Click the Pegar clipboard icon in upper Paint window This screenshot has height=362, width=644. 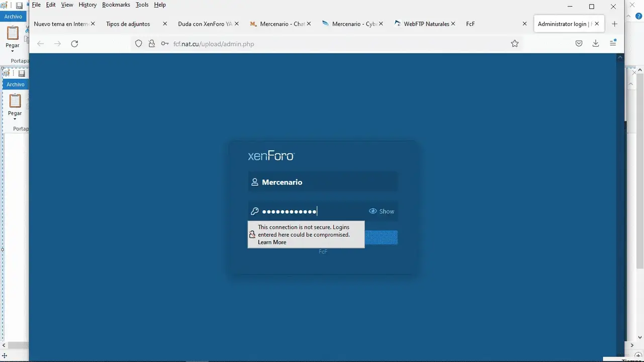(x=13, y=33)
